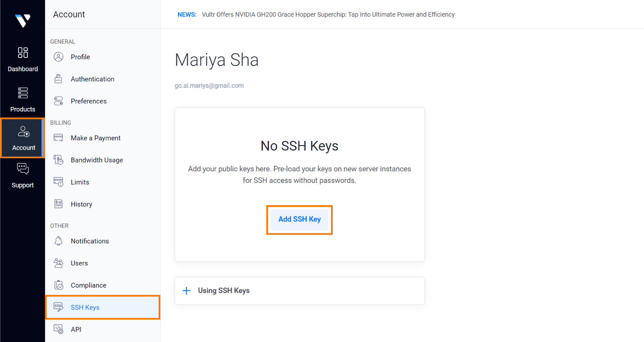
Task: Click the Authentication lock icon
Action: pyautogui.click(x=58, y=79)
